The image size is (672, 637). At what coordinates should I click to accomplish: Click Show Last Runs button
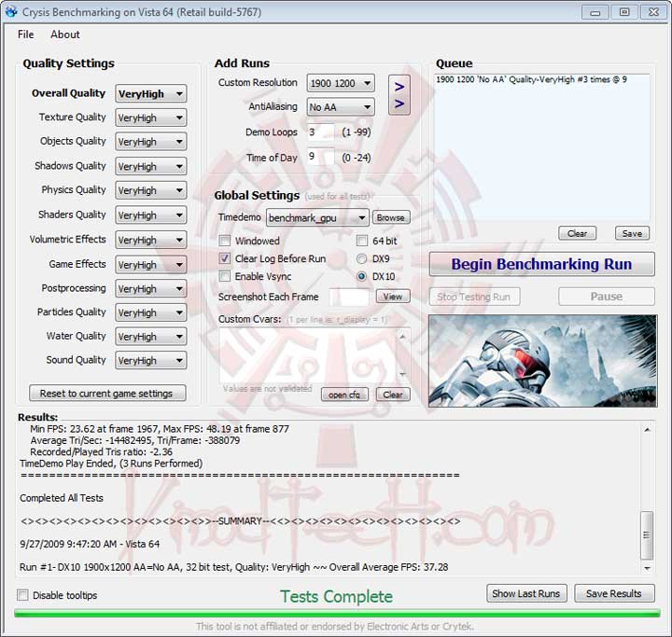(x=526, y=593)
